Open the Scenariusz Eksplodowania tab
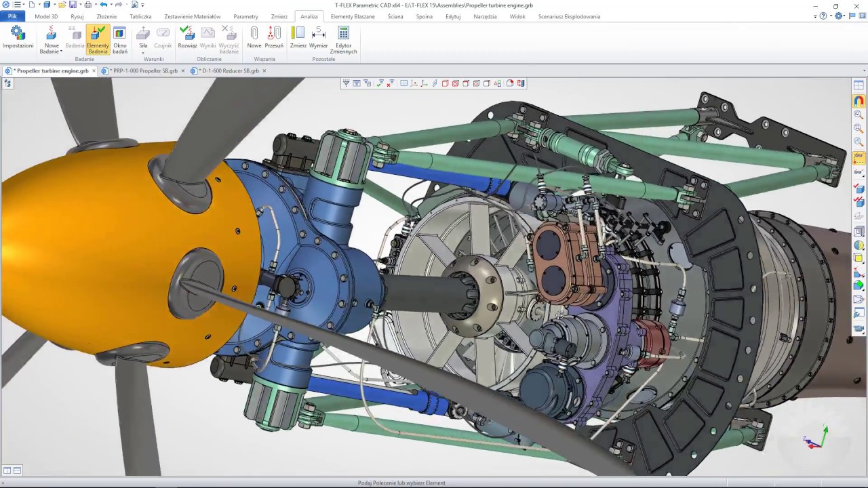The width and height of the screenshot is (868, 488). (569, 16)
